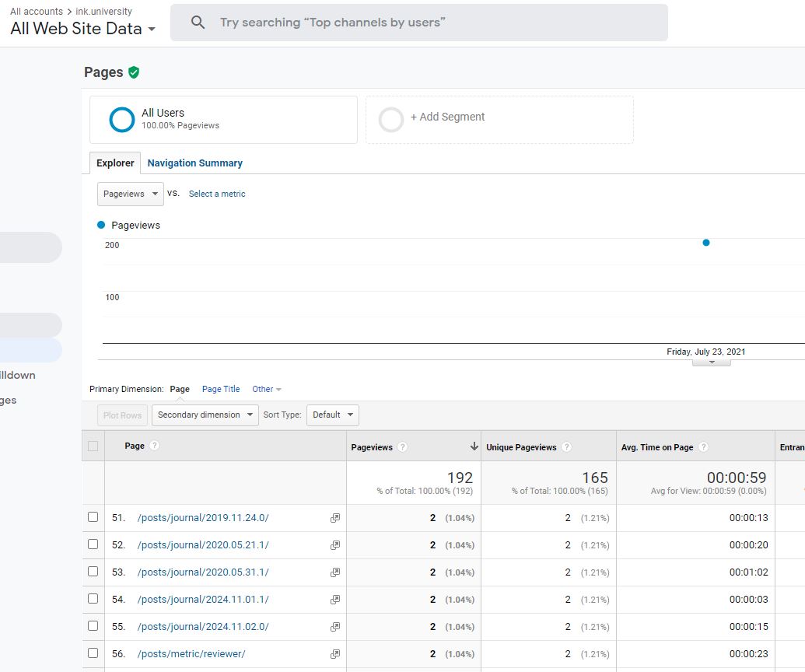Open the Secondary dimension dropdown
This screenshot has height=672, width=805.
[205, 415]
